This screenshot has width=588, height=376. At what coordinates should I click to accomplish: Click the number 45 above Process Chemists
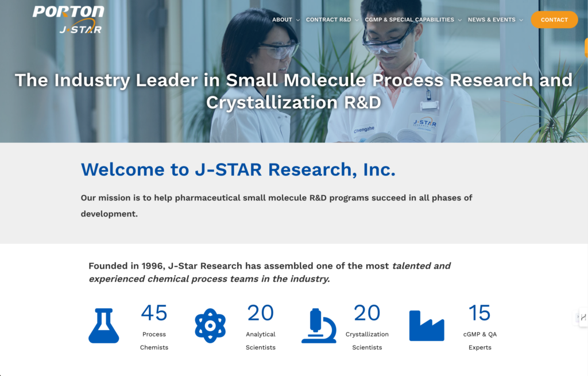[x=154, y=313]
